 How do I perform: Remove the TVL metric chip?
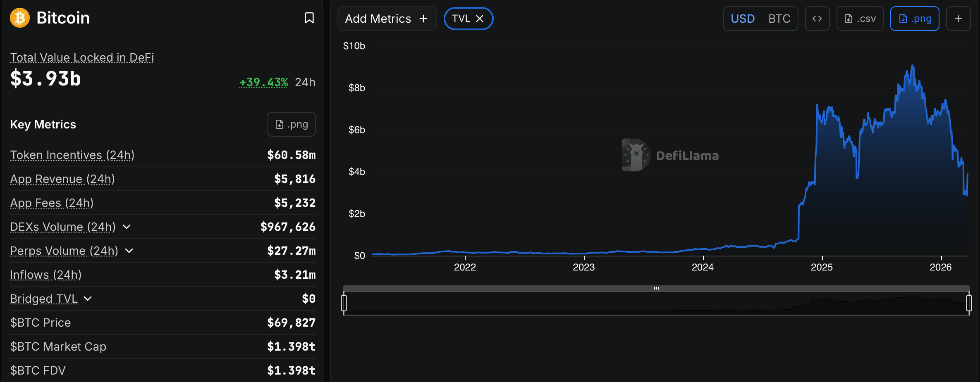click(x=480, y=19)
